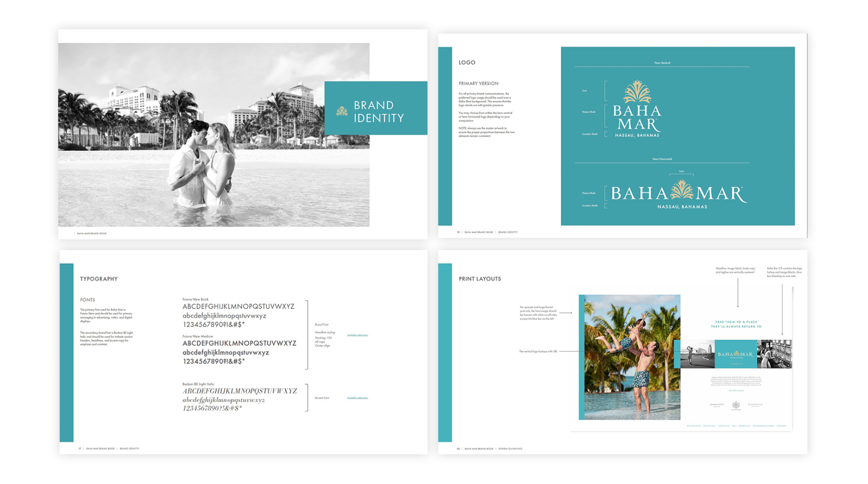Open 'Available online here' link beside Brand Font
The image size is (868, 484).
click(x=357, y=335)
